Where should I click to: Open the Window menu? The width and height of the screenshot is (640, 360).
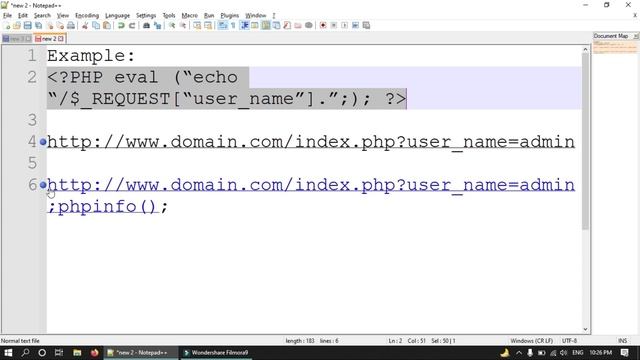coord(256,16)
